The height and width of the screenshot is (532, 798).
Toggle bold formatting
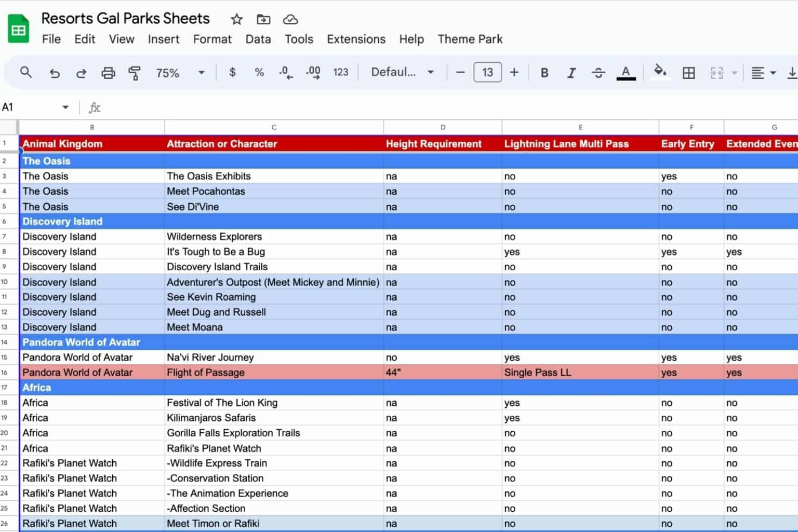click(544, 72)
